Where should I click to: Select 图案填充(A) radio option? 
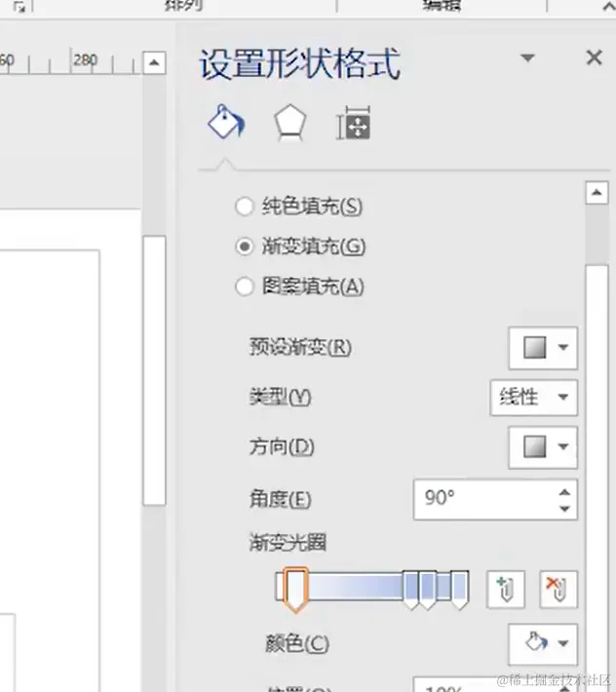299,287
